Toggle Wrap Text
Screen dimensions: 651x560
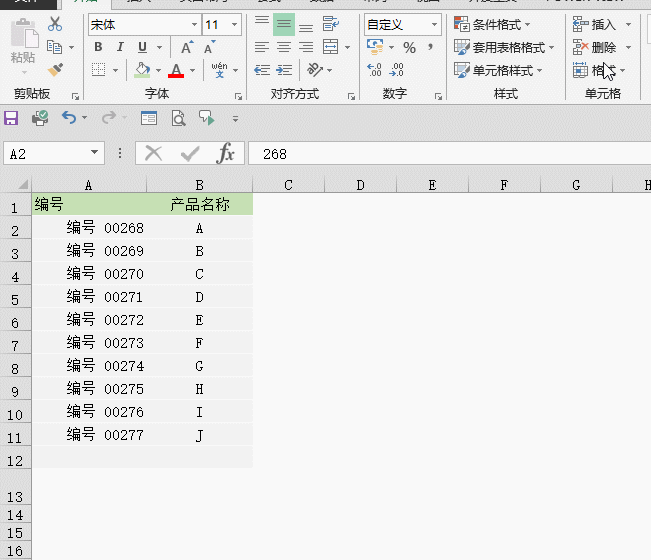tap(331, 24)
